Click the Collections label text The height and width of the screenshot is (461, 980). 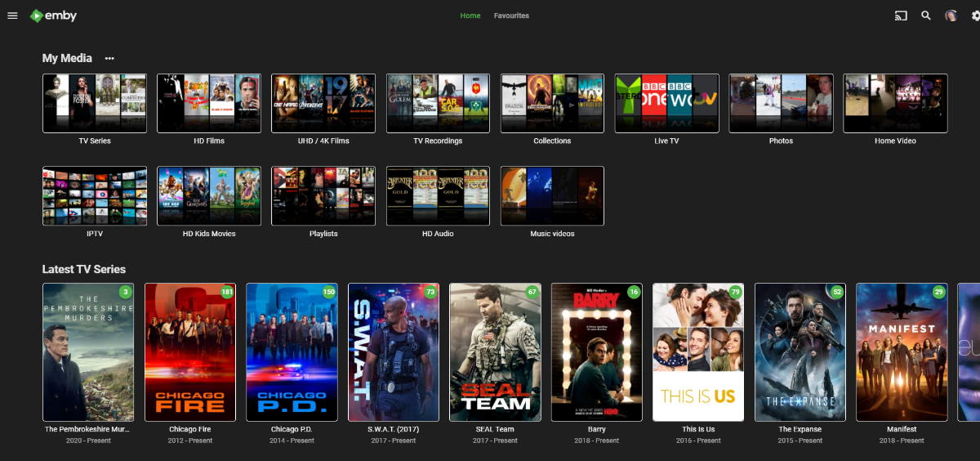point(552,141)
